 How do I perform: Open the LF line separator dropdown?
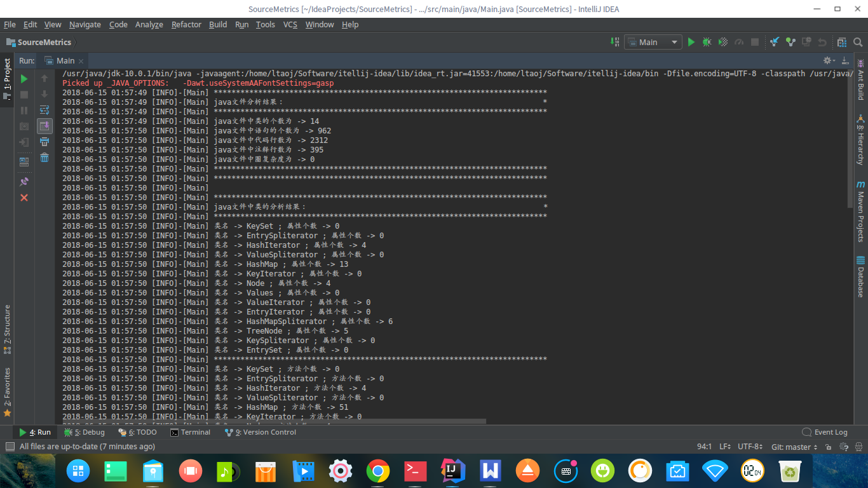tap(726, 447)
